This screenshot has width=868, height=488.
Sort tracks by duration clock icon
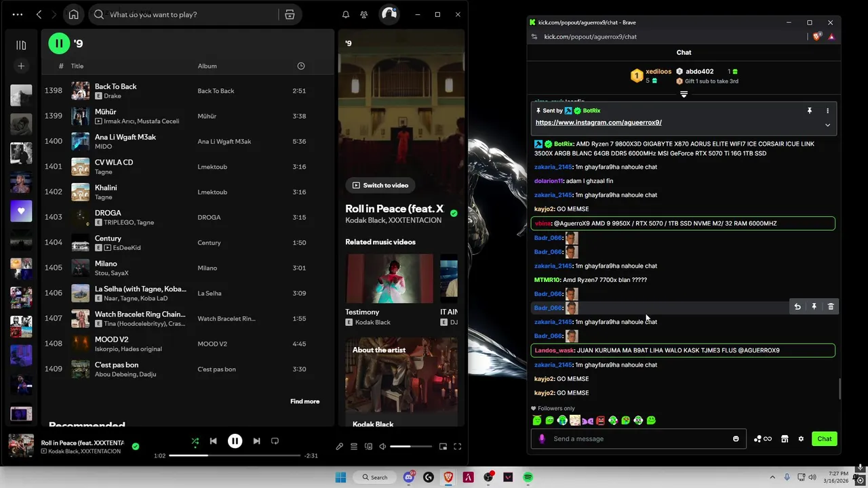pyautogui.click(x=301, y=66)
